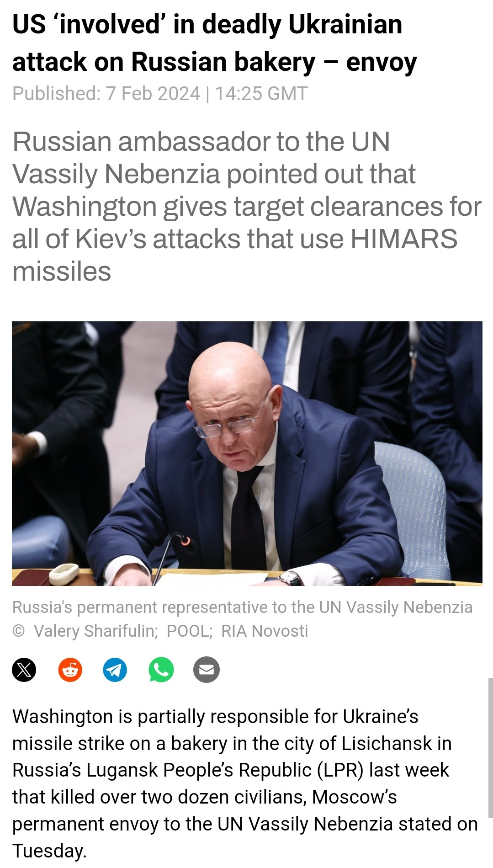Screen dimensions: 493x868
Task: Click 'Washington' at start of article body
Action: tap(63, 717)
